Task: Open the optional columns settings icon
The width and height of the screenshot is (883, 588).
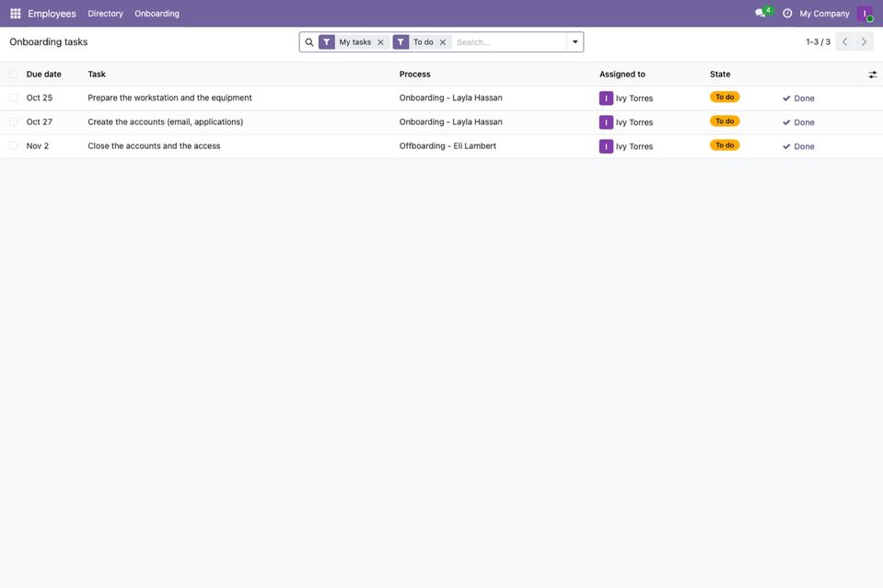Action: (x=872, y=75)
